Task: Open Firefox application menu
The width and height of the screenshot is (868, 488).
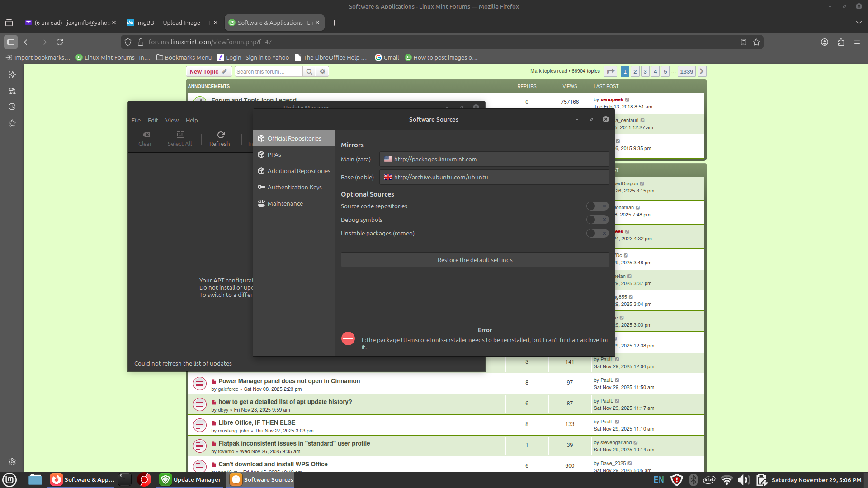Action: pos(857,42)
